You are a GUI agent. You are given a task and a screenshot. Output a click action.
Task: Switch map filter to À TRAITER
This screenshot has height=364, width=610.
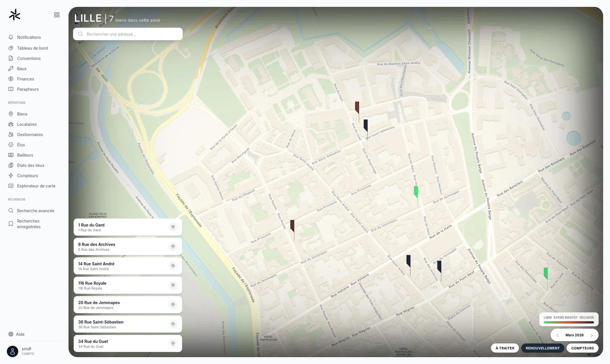[505, 348]
